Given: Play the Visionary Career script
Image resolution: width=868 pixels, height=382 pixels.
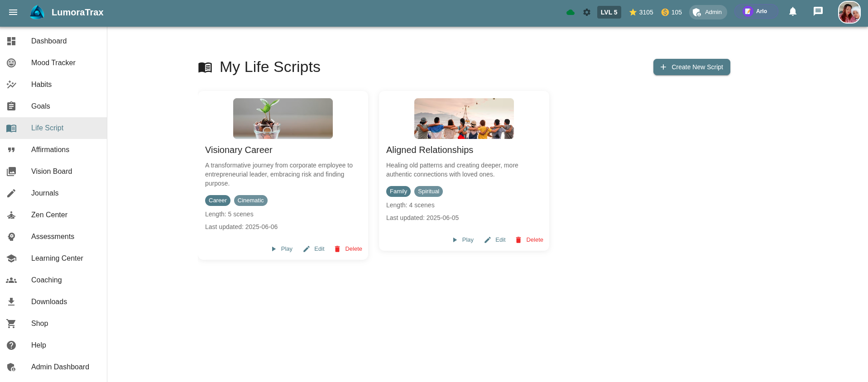Looking at the screenshot, I should coord(282,249).
